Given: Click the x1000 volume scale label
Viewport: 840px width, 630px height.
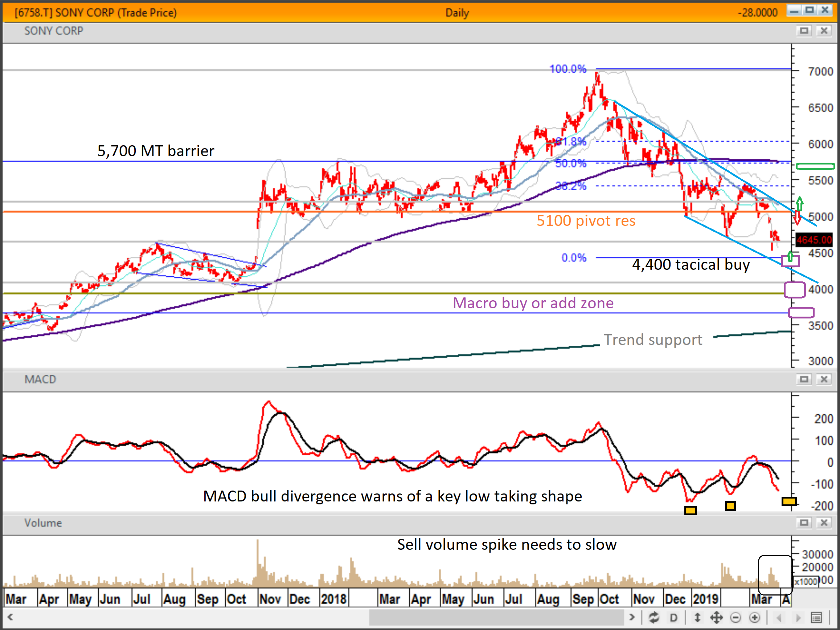Looking at the screenshot, I should coord(806,582).
